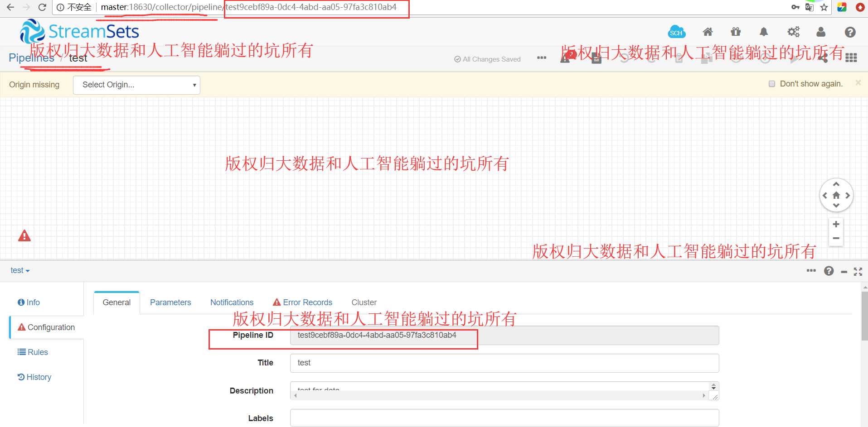This screenshot has width=868, height=427.
Task: Zoom out the canvas with minus
Action: (836, 238)
